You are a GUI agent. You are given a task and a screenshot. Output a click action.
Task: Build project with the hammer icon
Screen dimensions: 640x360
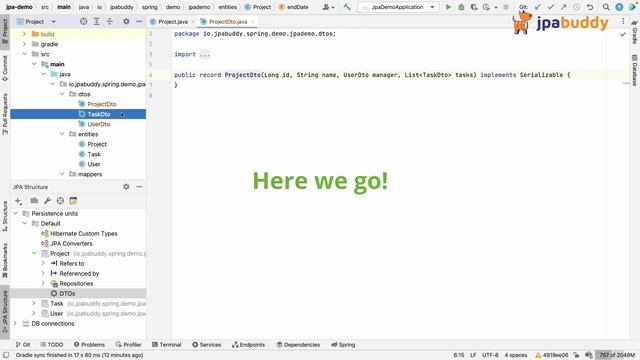(347, 7)
